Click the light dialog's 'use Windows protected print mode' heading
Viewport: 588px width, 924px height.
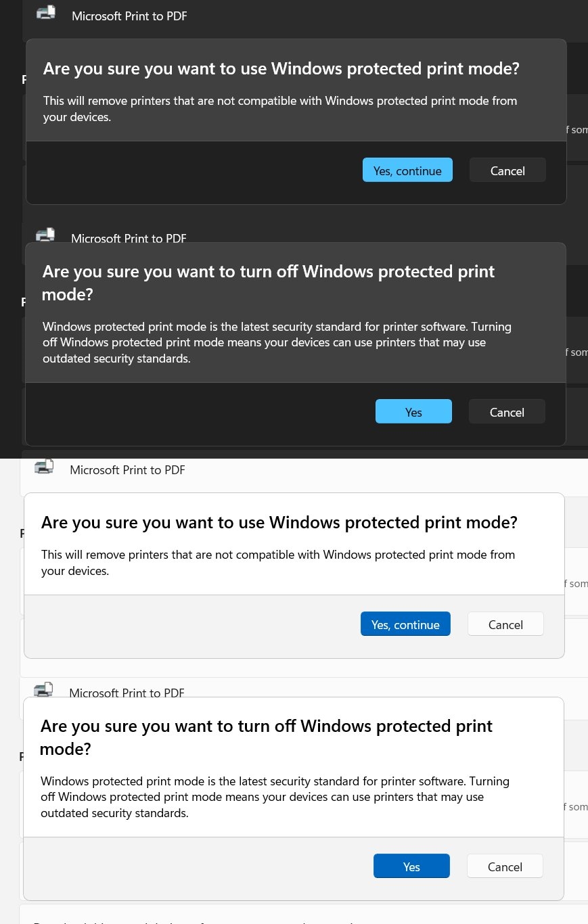(x=279, y=523)
